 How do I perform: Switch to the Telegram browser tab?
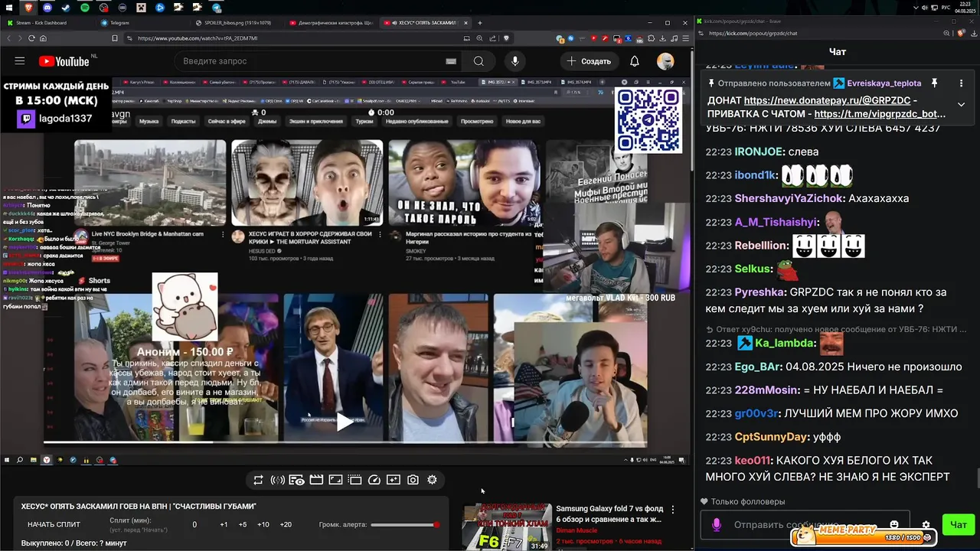tap(142, 23)
